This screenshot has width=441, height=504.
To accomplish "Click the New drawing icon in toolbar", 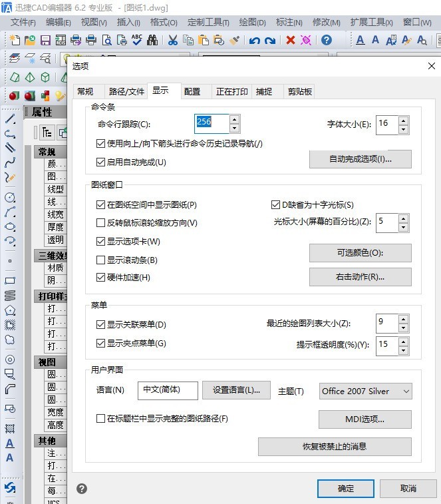I will pos(15,40).
